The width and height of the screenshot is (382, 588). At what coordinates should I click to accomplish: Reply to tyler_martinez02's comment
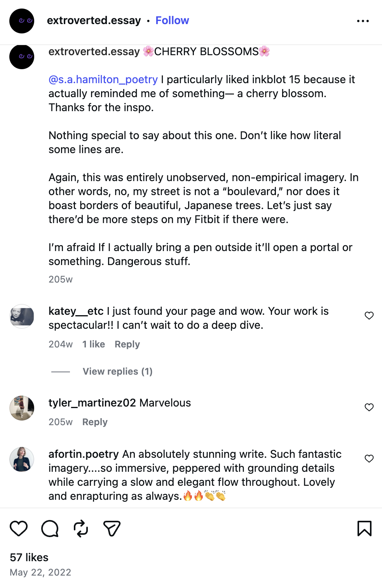95,422
